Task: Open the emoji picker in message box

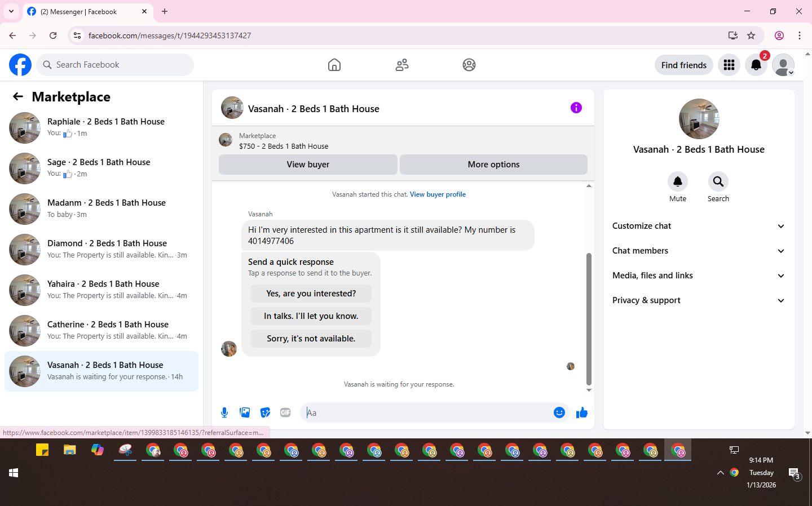Action: [x=559, y=412]
